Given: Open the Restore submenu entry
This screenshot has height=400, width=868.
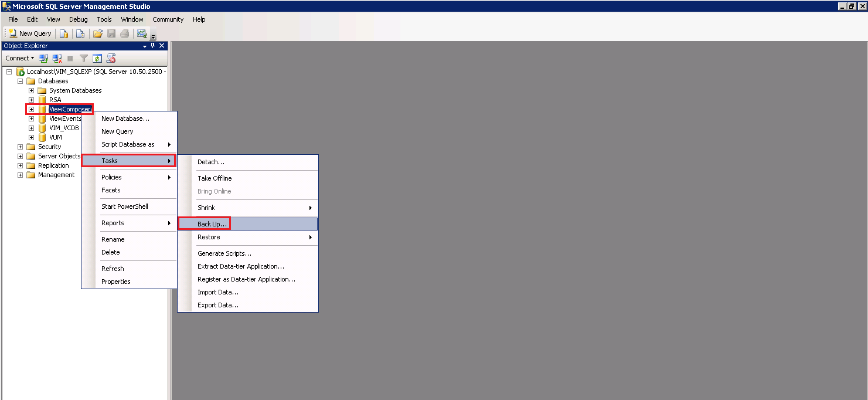Looking at the screenshot, I should 209,237.
